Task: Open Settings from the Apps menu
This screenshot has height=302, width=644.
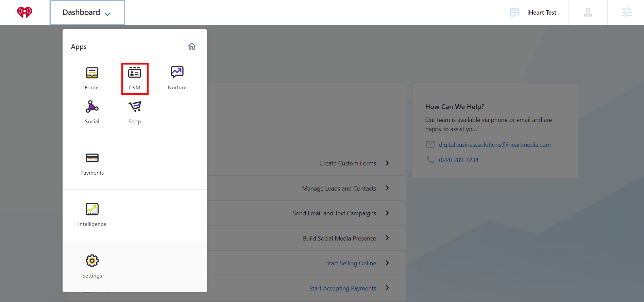Action: point(92,267)
